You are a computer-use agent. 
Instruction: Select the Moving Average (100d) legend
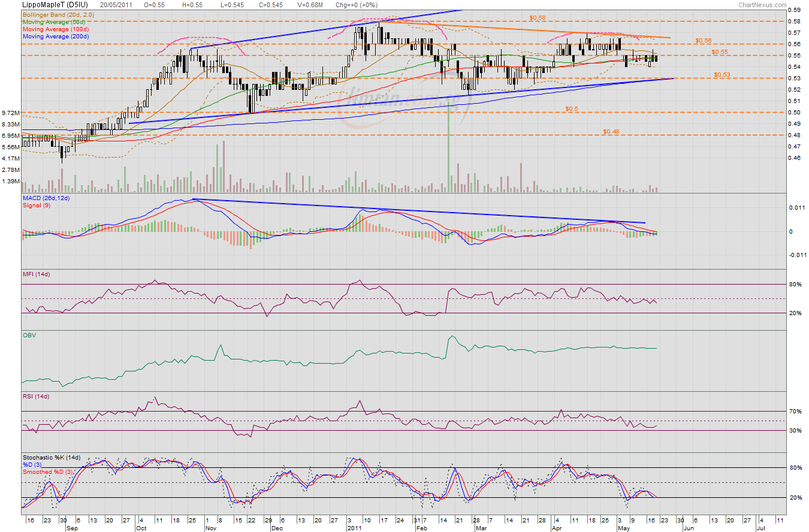(x=56, y=29)
